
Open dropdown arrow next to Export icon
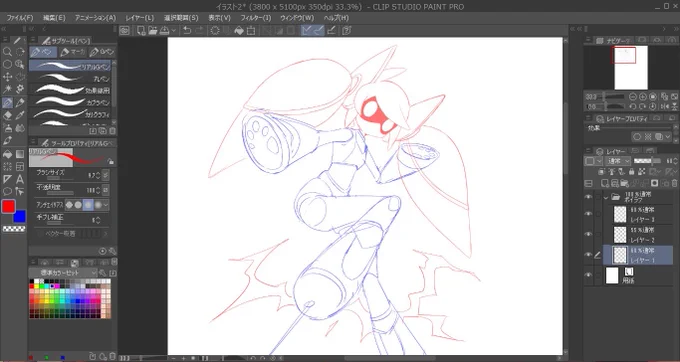tap(174, 30)
